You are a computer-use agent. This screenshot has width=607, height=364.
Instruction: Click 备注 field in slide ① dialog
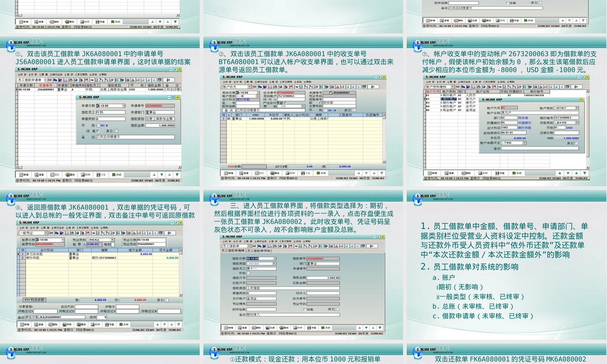pyautogui.click(x=135, y=137)
